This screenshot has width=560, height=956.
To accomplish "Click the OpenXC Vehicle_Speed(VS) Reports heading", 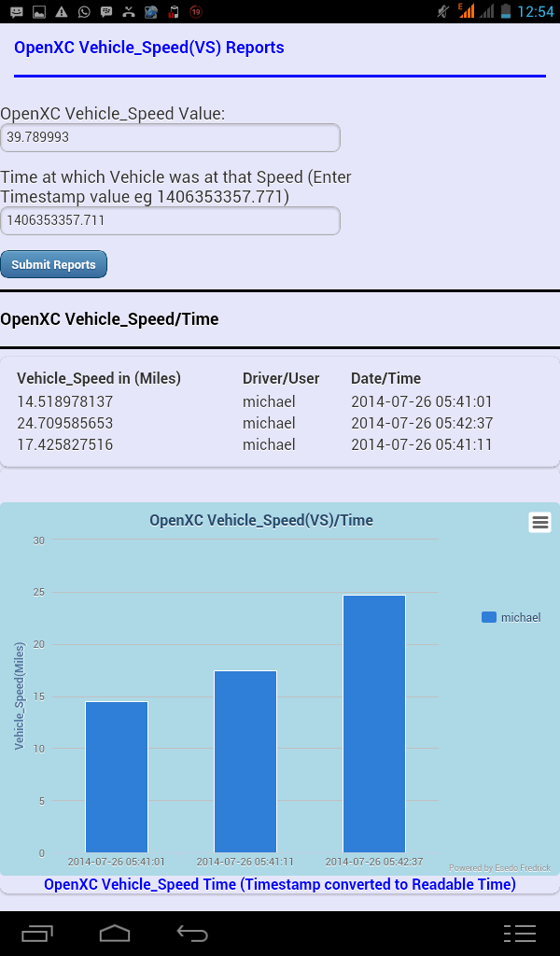I will (149, 48).
